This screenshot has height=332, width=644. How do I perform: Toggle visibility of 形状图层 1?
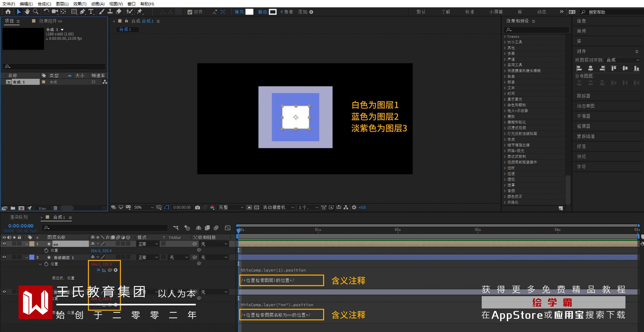coord(4,257)
